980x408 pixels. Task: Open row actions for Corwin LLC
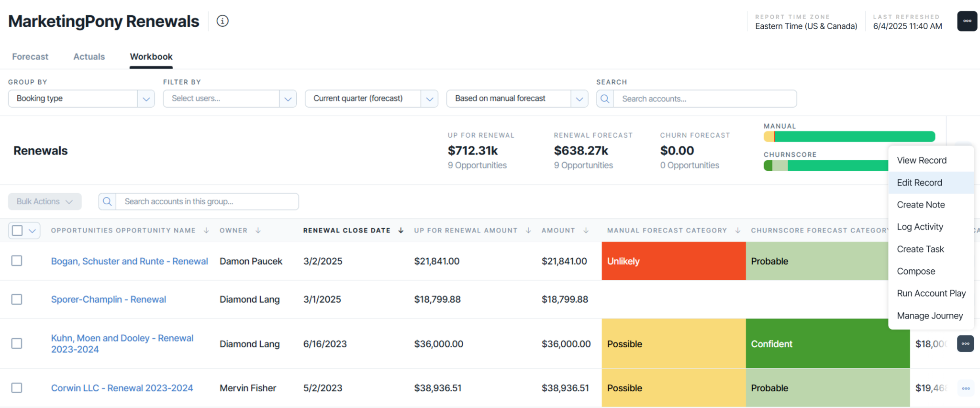[965, 388]
